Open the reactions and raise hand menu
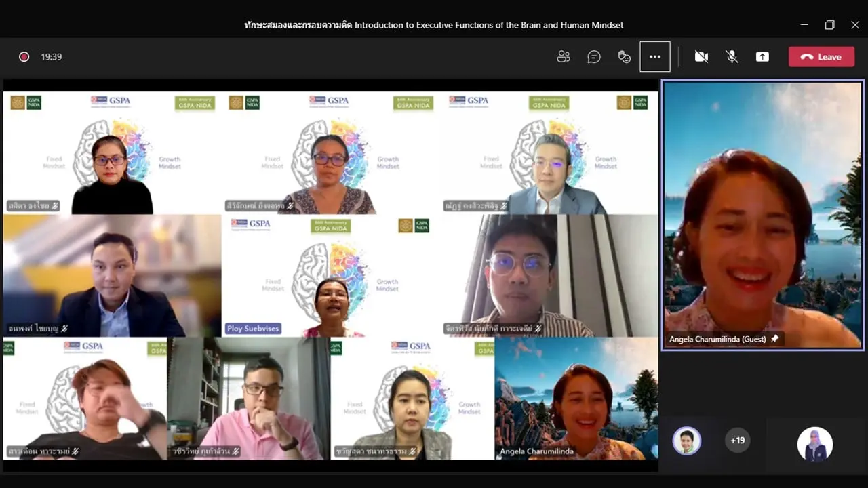This screenshot has height=488, width=868. (x=625, y=57)
